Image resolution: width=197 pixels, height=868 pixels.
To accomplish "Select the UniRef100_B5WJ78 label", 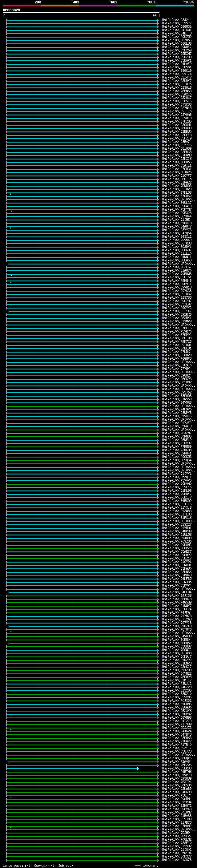I will [176, 751].
